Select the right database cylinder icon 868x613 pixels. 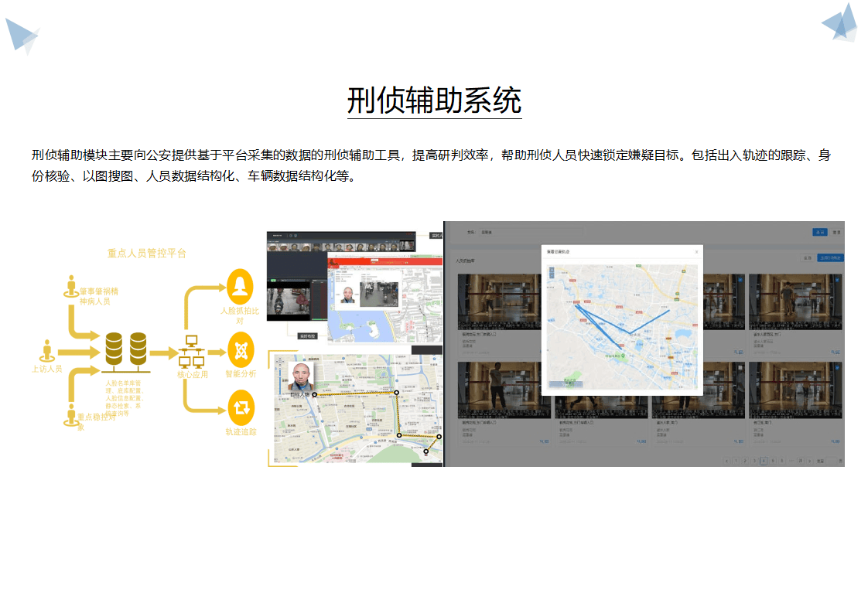[138, 349]
